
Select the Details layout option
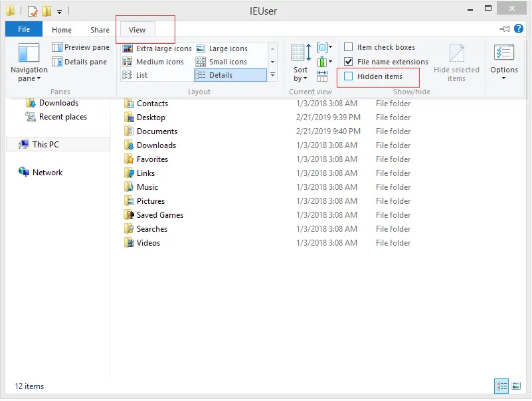pos(230,75)
